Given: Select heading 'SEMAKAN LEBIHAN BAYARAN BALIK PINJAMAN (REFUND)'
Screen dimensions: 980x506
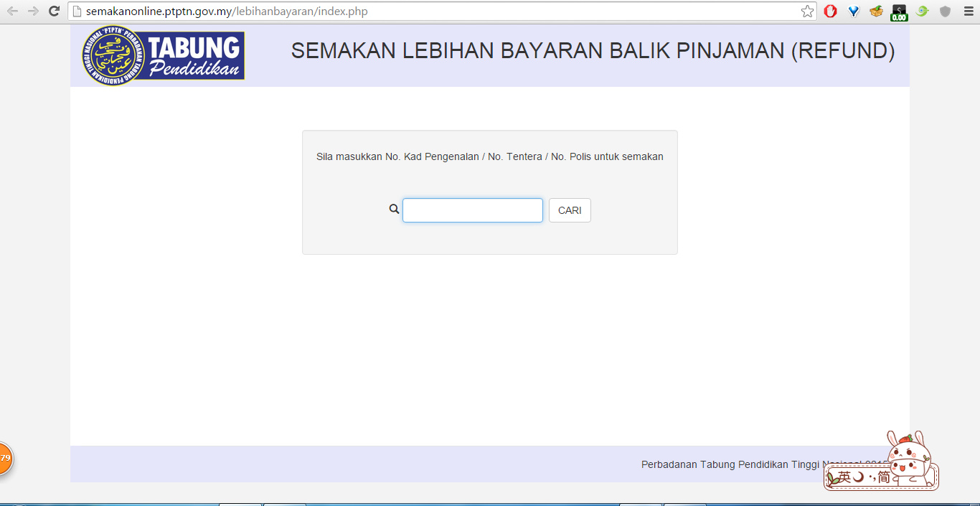Looking at the screenshot, I should click(x=593, y=51).
